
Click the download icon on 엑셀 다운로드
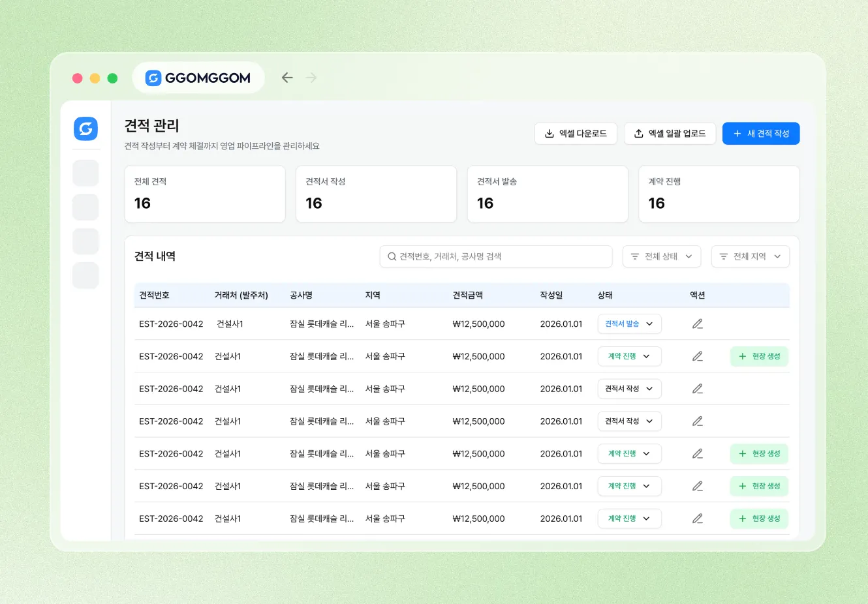[x=550, y=134]
